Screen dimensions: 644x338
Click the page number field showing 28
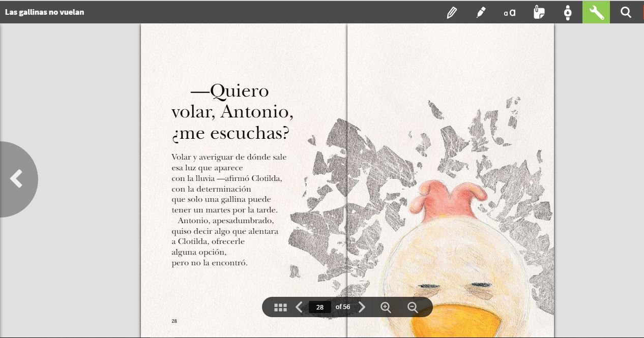(320, 307)
